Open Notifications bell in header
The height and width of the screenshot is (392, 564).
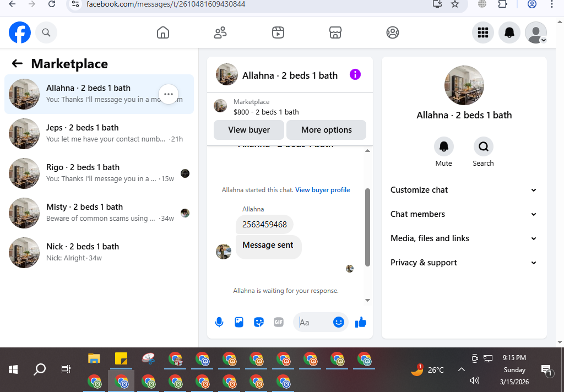pos(509,32)
